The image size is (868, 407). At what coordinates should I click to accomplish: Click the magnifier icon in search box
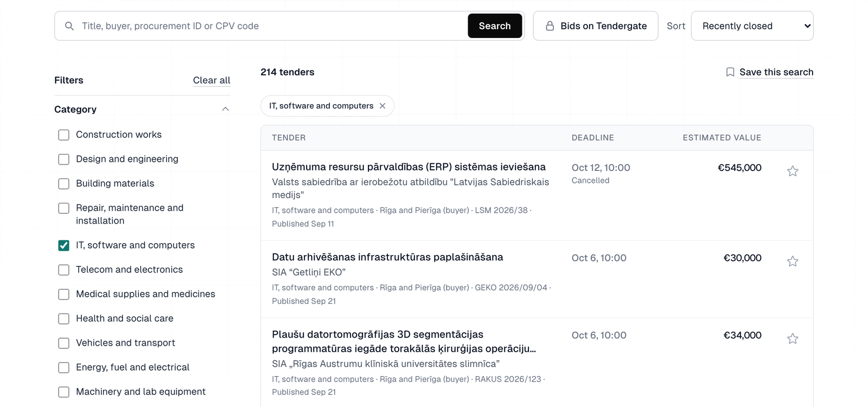[69, 26]
